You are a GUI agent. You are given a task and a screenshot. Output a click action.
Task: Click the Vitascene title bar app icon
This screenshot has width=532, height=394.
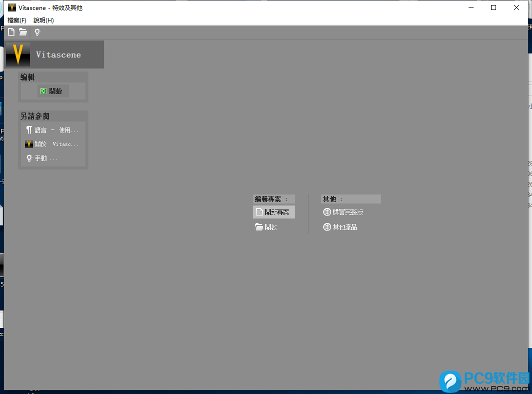click(12, 7)
